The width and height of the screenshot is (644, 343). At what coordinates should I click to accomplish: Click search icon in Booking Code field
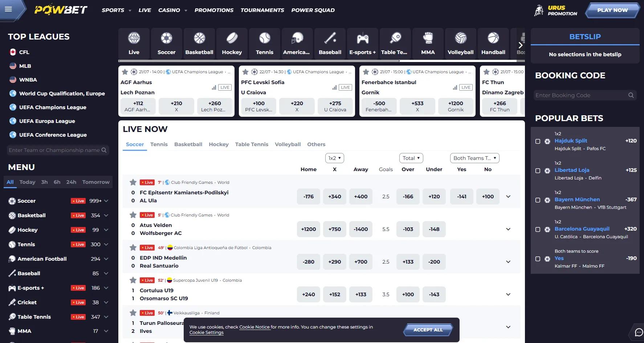[x=631, y=95]
